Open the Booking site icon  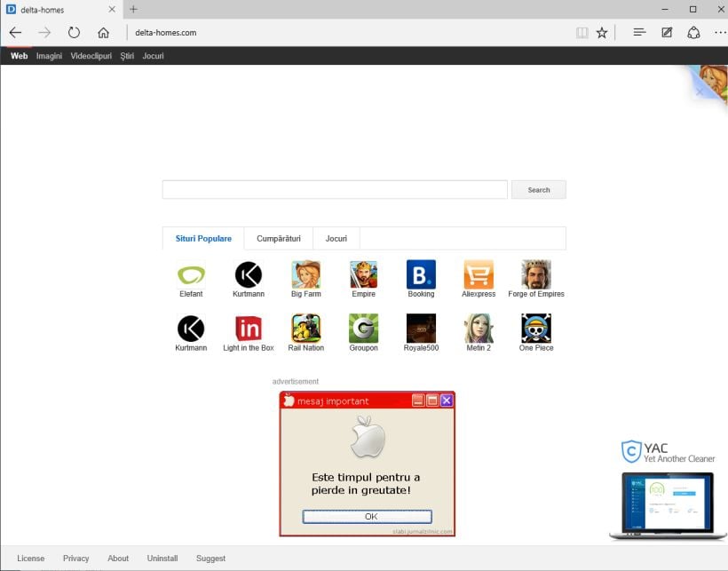(x=421, y=274)
